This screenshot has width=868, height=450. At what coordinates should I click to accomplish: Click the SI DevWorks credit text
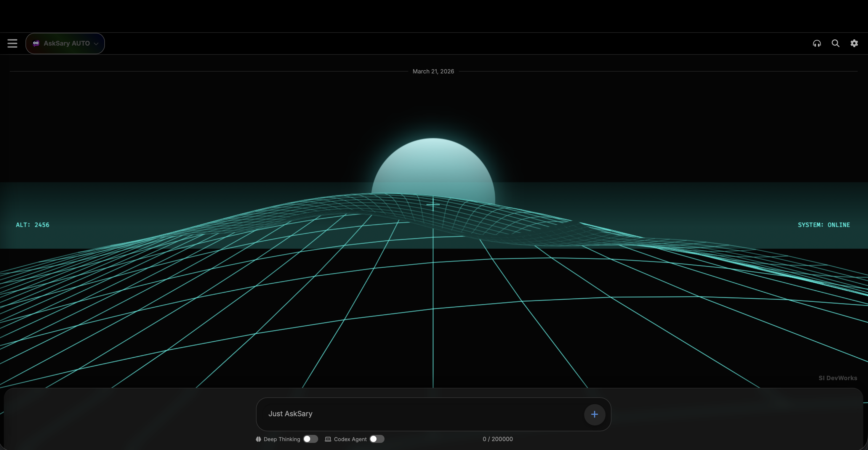pos(838,378)
